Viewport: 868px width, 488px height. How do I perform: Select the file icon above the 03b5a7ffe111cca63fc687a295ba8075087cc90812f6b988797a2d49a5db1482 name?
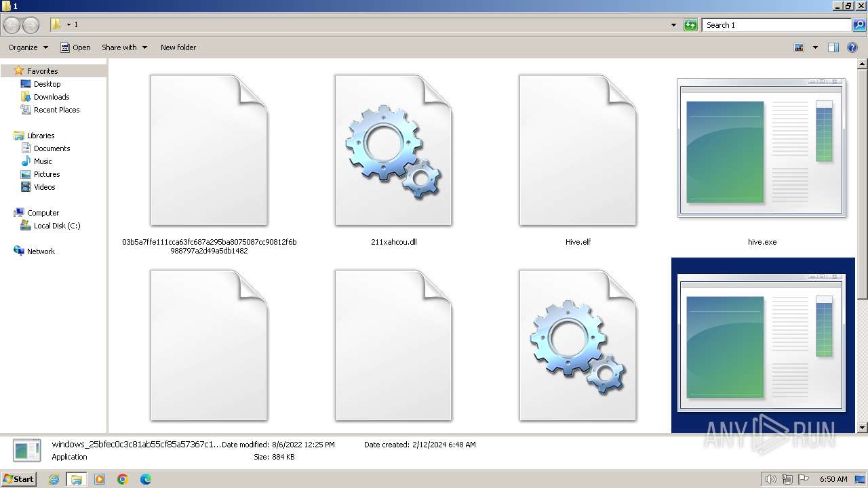pos(209,150)
